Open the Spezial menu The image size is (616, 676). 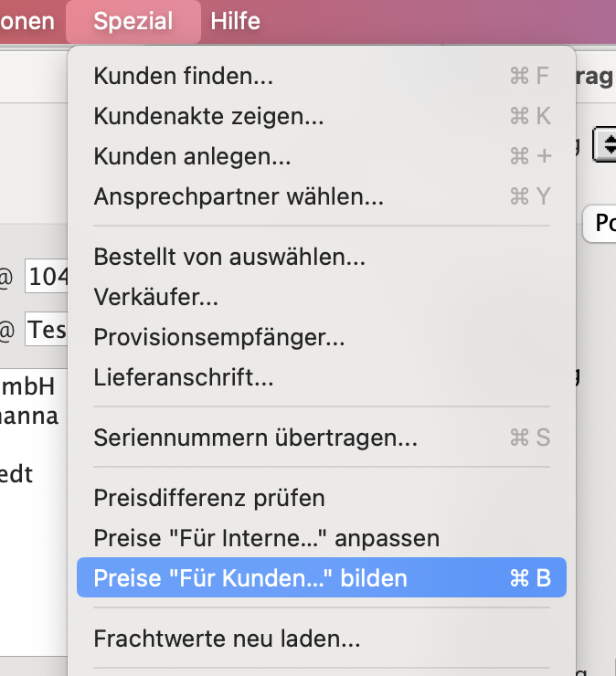coord(133,21)
